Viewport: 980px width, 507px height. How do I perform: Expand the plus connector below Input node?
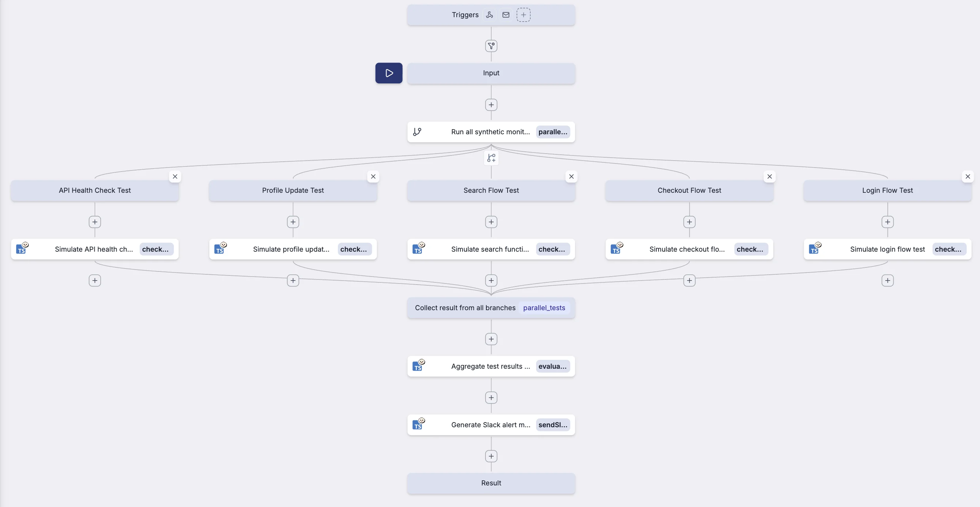pos(491,105)
